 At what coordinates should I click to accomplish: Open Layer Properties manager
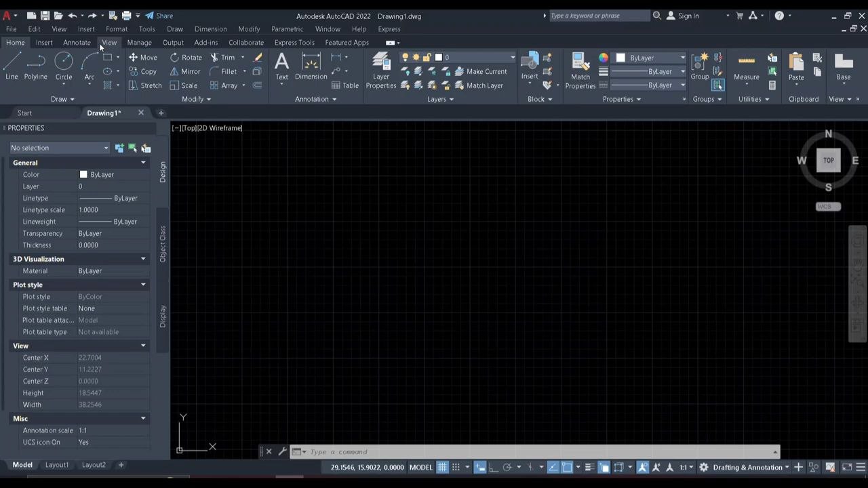pyautogui.click(x=381, y=70)
